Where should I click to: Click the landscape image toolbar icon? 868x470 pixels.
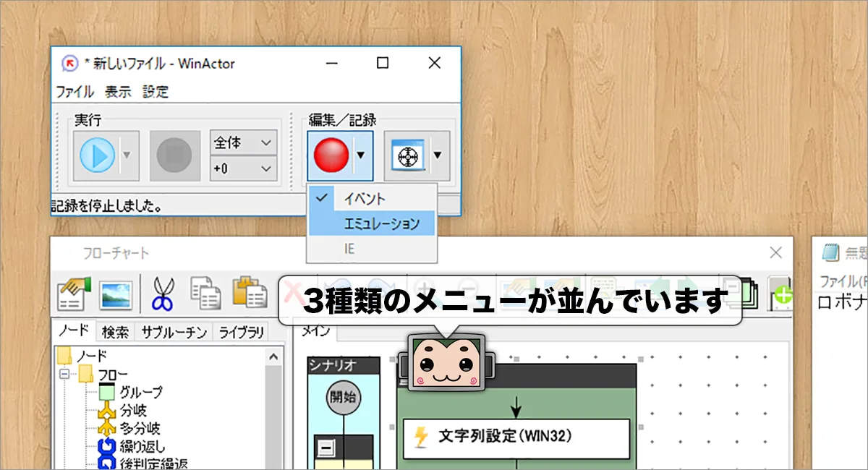click(116, 294)
